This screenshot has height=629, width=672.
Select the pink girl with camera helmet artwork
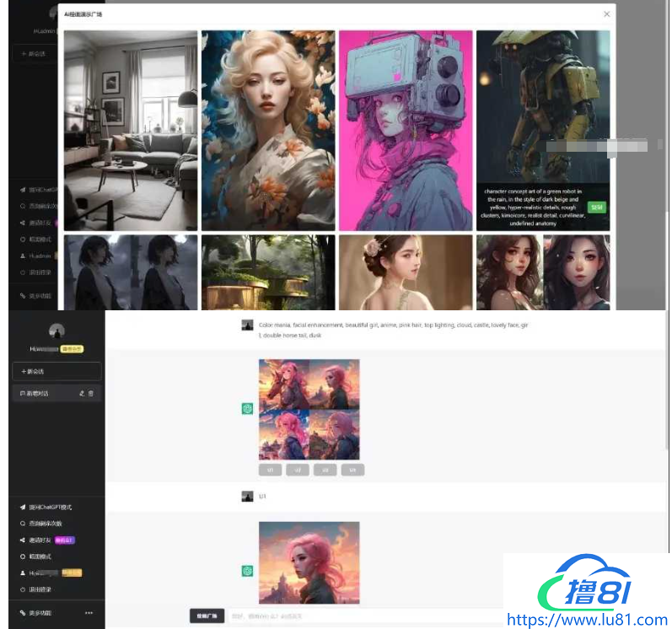tap(405, 131)
